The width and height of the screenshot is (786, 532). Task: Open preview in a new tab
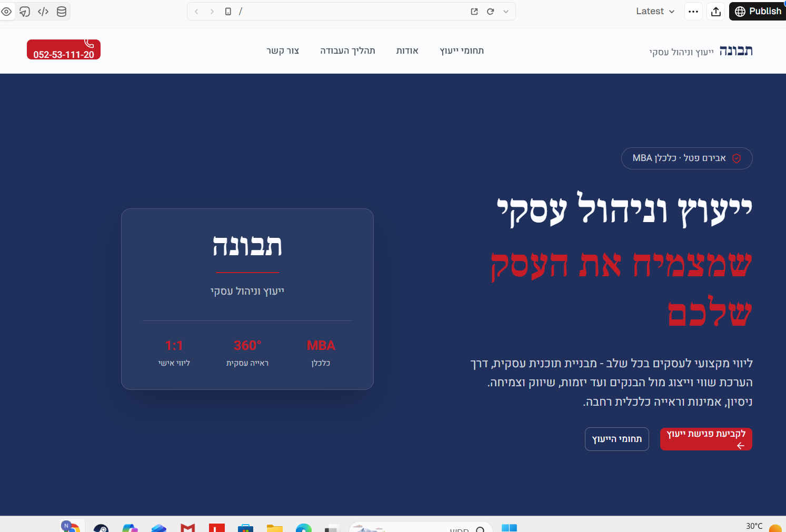coord(474,12)
